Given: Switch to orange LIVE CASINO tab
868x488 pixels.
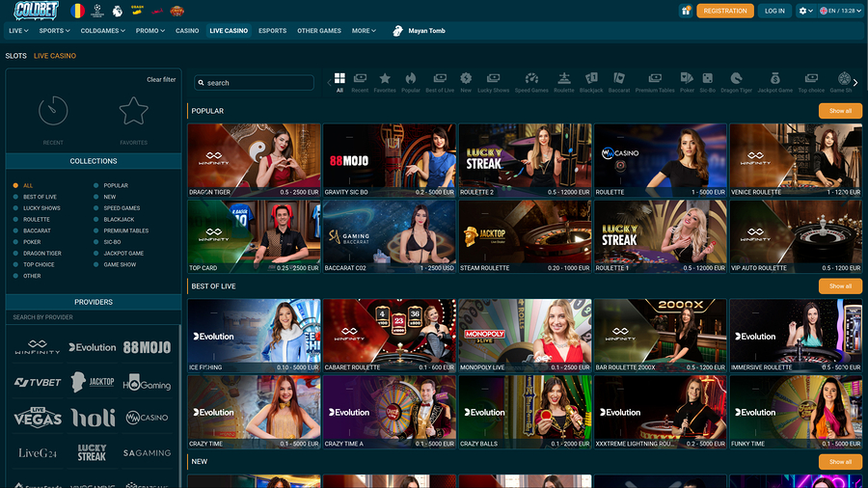Looking at the screenshot, I should (x=55, y=56).
